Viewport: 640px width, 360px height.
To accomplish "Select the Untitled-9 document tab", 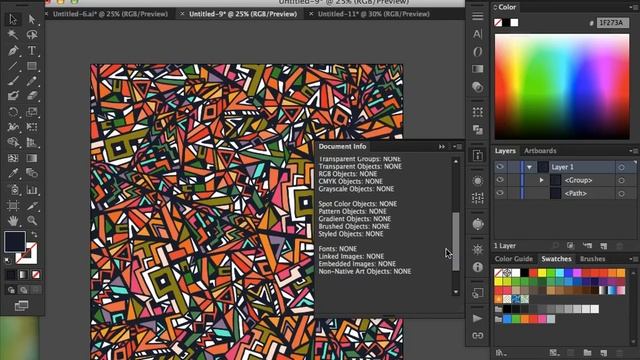I will click(243, 14).
